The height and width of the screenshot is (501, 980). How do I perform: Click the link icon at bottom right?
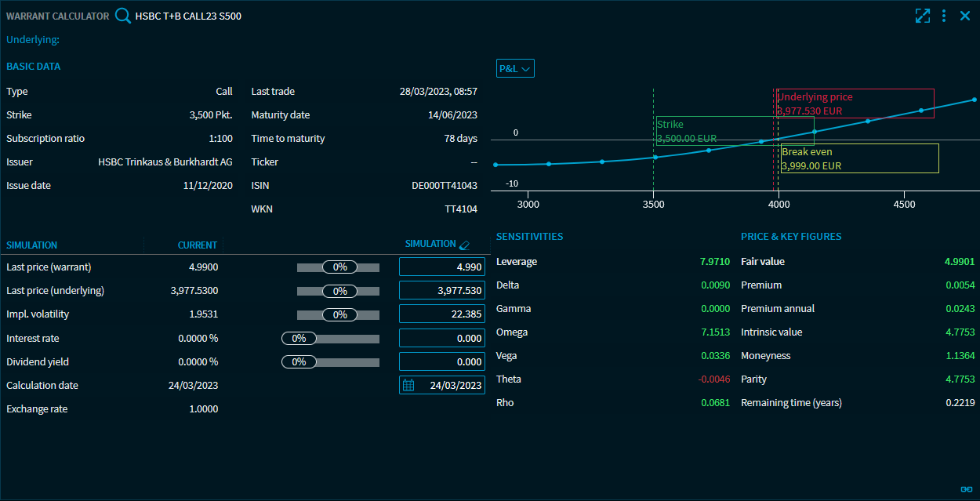(x=966, y=489)
